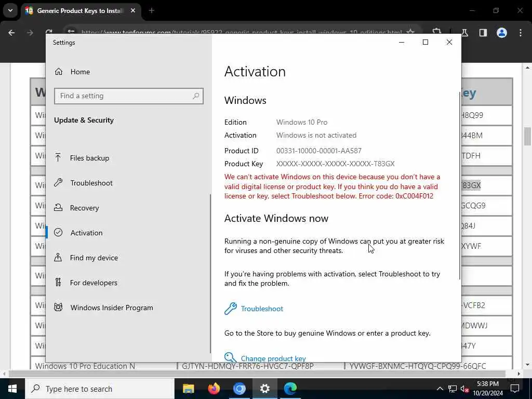Viewport: 532px width, 399px height.
Task: Click the browser vertical scrollbar thumb
Action: click(x=527, y=136)
